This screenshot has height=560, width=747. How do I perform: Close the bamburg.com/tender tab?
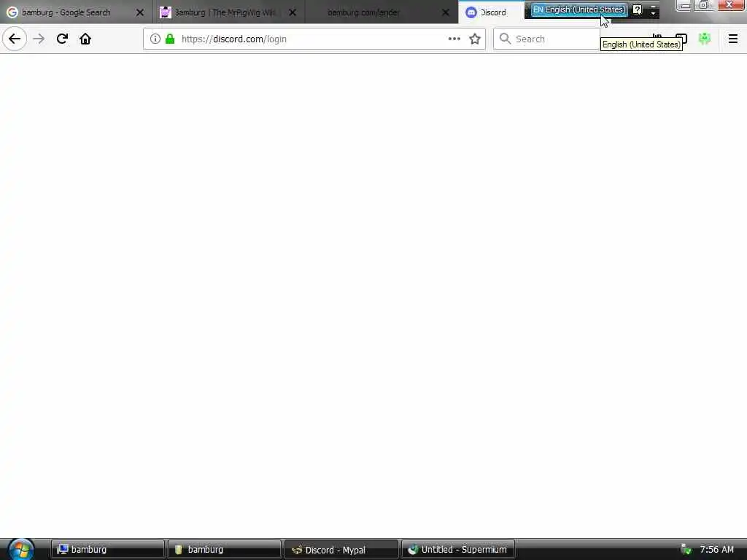tap(446, 12)
